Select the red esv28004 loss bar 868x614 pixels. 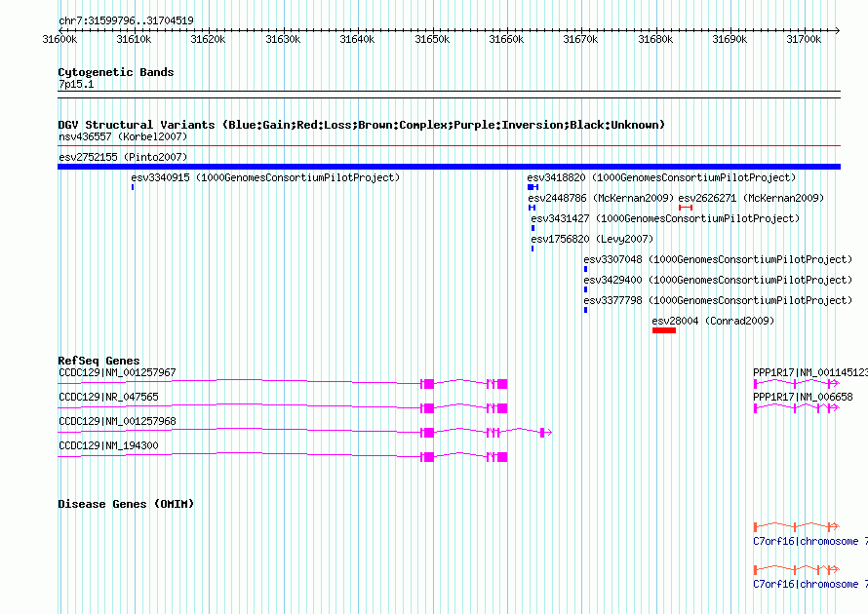tap(664, 330)
